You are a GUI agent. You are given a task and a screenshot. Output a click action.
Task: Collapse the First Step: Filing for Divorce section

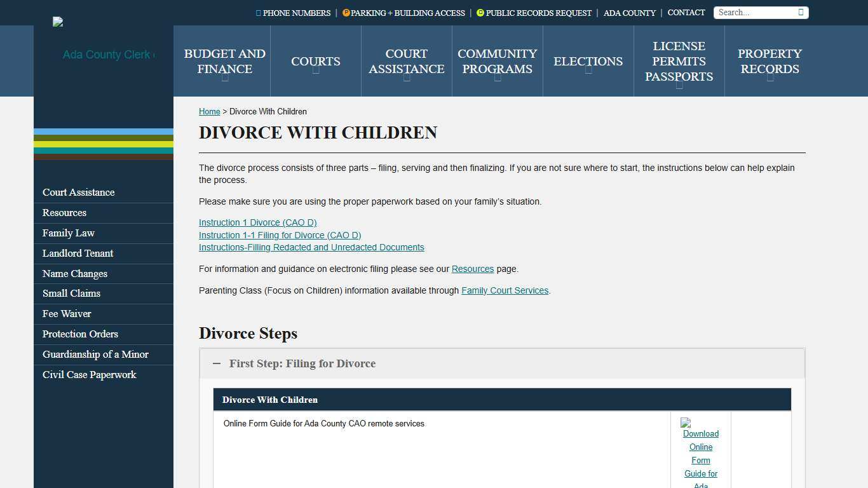[x=217, y=363]
